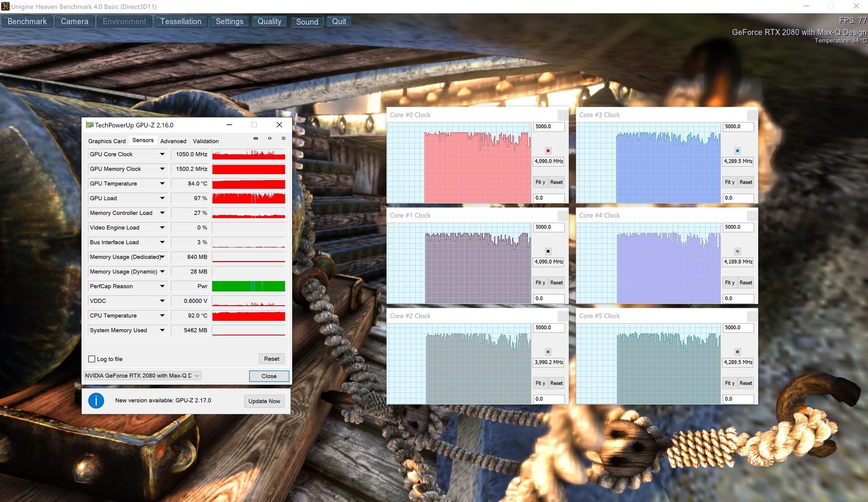Click the GPU-Z screenshot camera icon
868x502 pixels.
click(x=255, y=139)
